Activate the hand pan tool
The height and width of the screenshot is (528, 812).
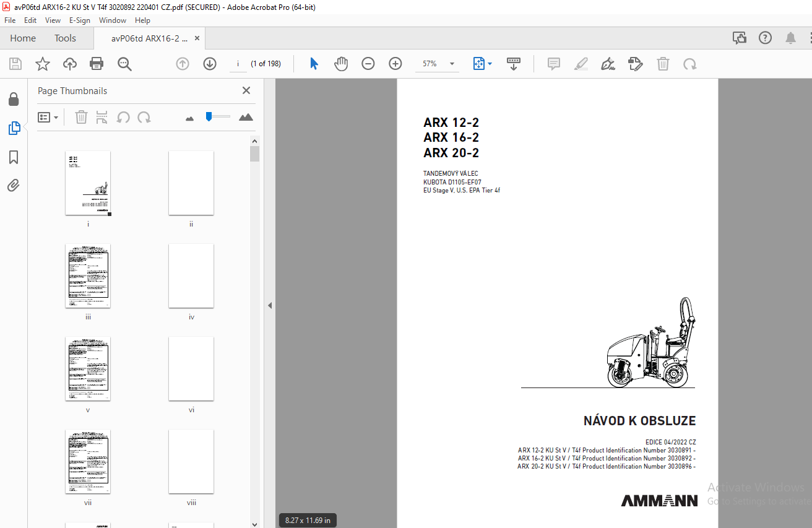point(341,64)
